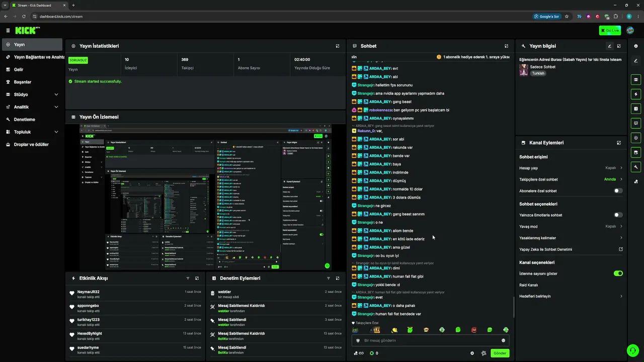Click NeymarJR32 in Etkinlik Akışı
Viewport: 644px width, 362px height.
pos(88,292)
